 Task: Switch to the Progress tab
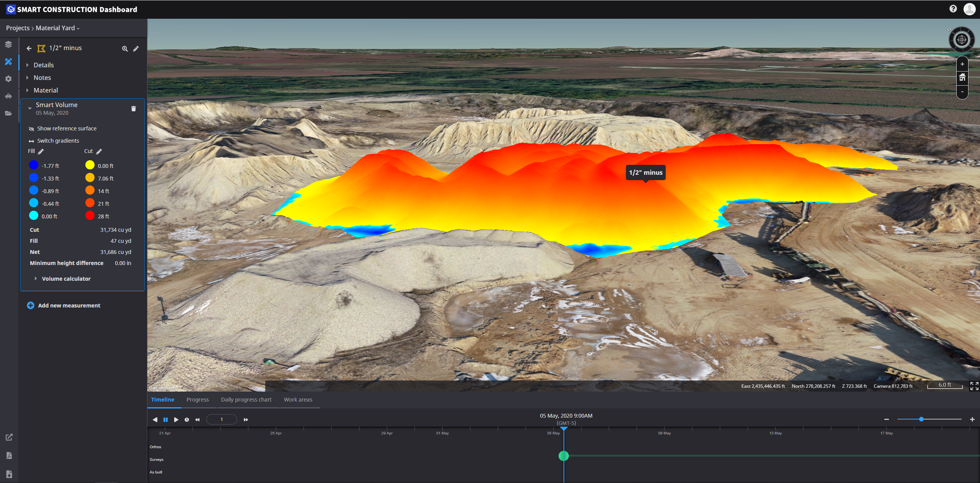pyautogui.click(x=198, y=400)
